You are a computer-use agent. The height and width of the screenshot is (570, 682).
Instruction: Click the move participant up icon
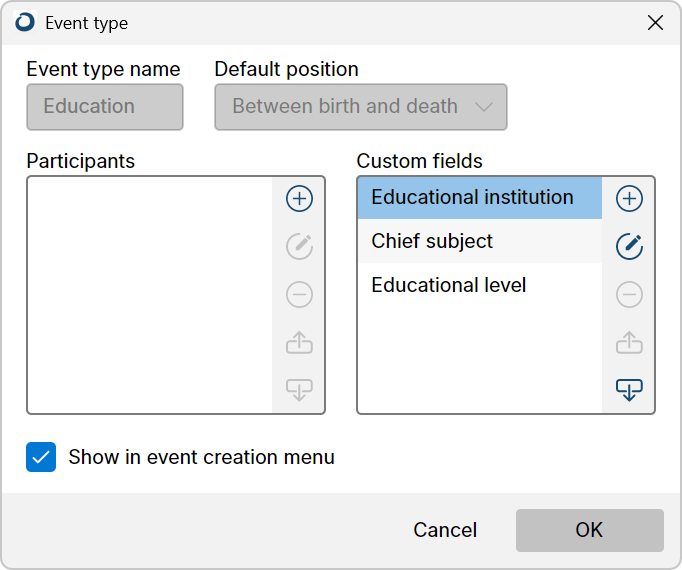299,342
